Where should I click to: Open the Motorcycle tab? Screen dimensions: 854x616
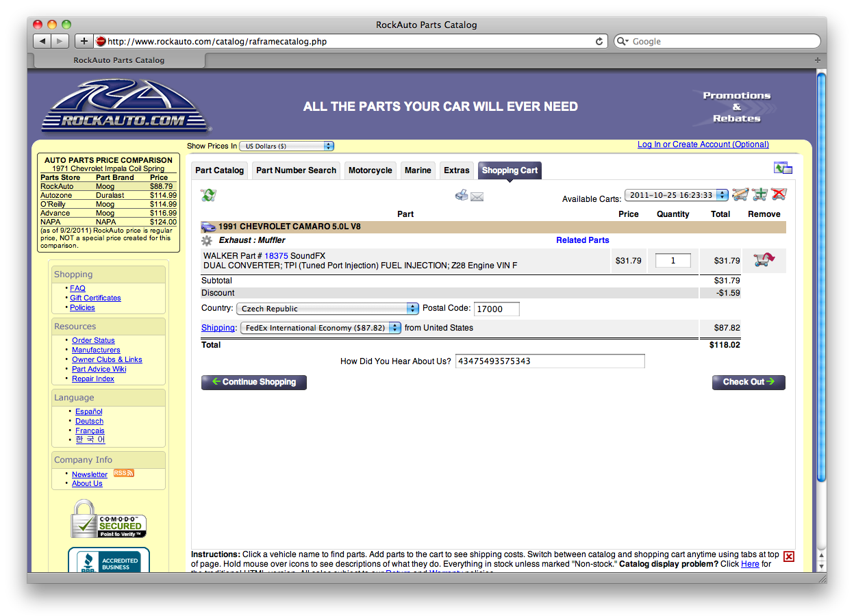[x=371, y=170]
